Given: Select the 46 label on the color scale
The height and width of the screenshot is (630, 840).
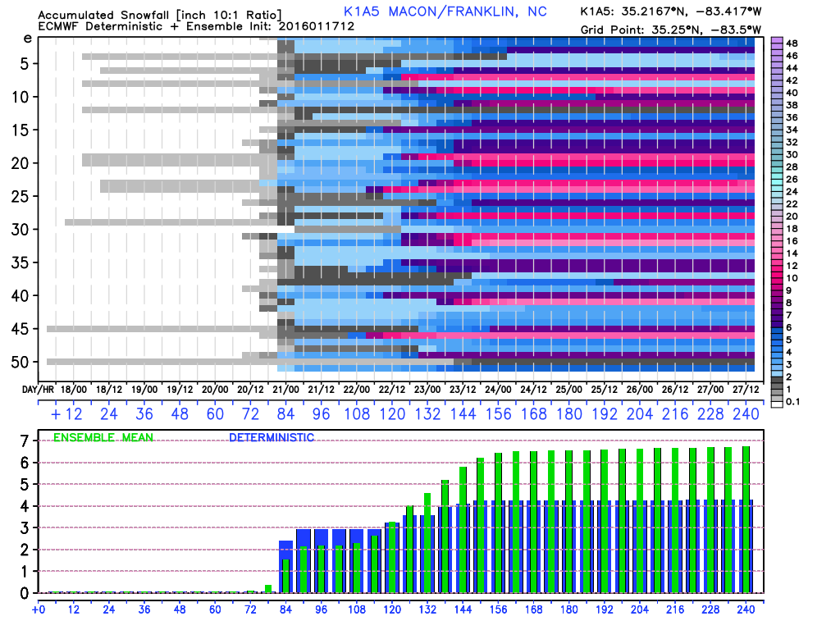Looking at the screenshot, I should [x=792, y=56].
